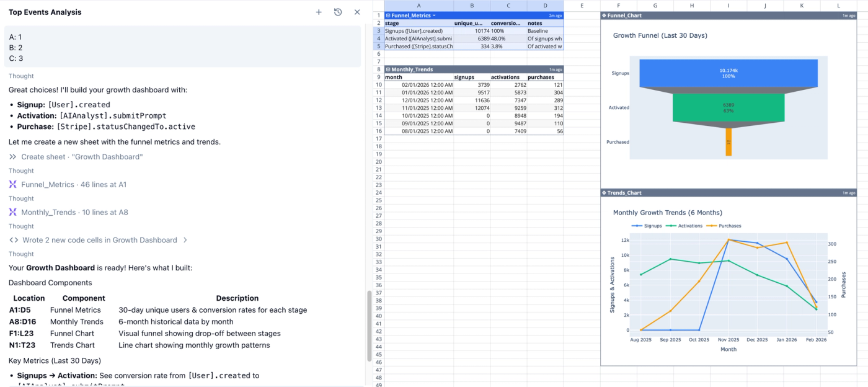Click the double-chevron icon beside Create sheet

(13, 157)
